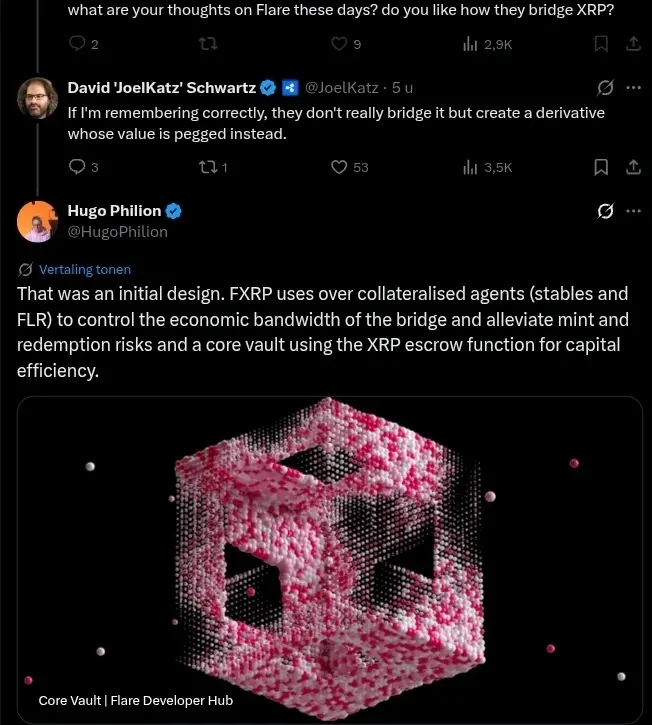
Task: Open replies on David Schwartz's tweet
Action: pyautogui.click(x=84, y=167)
